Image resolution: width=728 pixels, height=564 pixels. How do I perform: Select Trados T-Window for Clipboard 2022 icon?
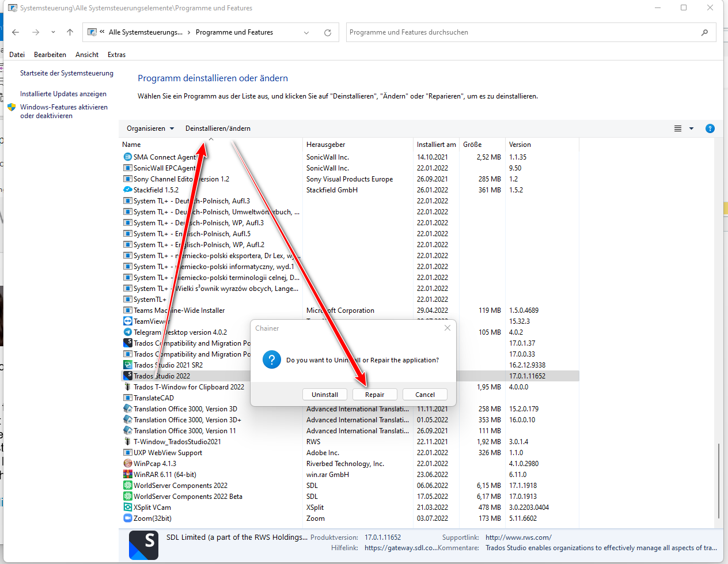pyautogui.click(x=127, y=387)
